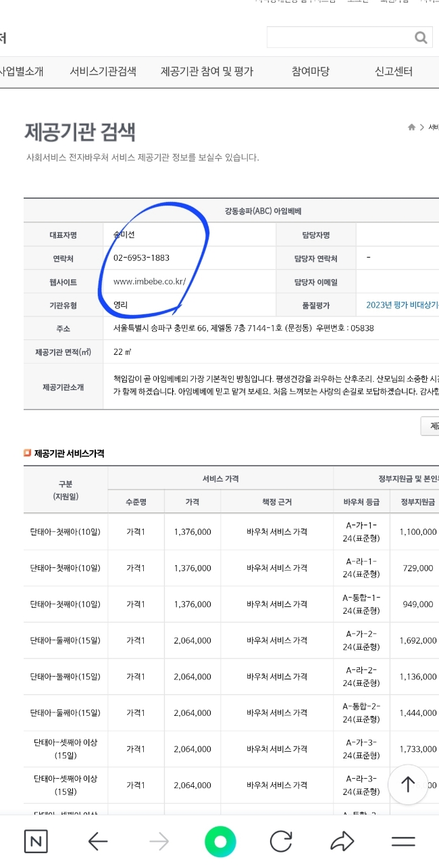Viewport: 439px width, 868px height.
Task: Click phone number 02-6953-1883
Action: coord(141,258)
